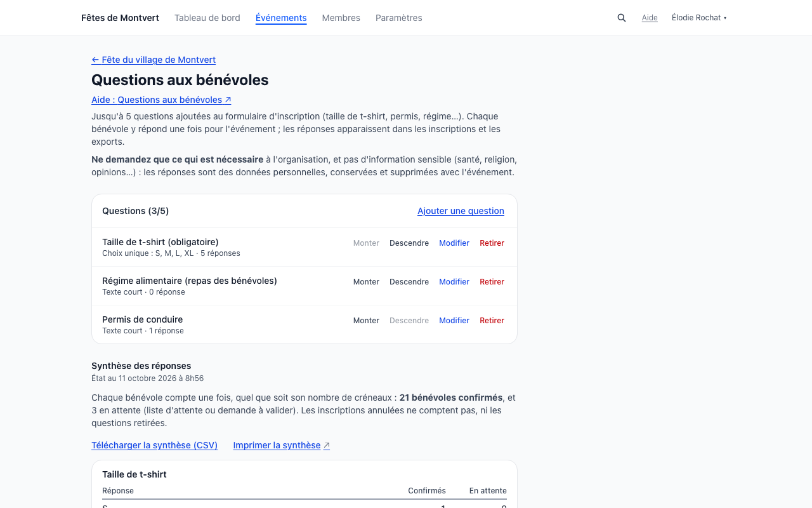Viewport: 812px width, 508px height.
Task: Click Descendre for Permis de conduire
Action: [409, 321]
